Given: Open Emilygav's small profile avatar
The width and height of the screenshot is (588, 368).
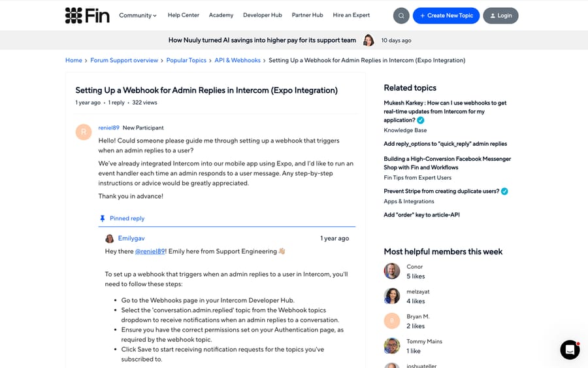Looking at the screenshot, I should 110,239.
